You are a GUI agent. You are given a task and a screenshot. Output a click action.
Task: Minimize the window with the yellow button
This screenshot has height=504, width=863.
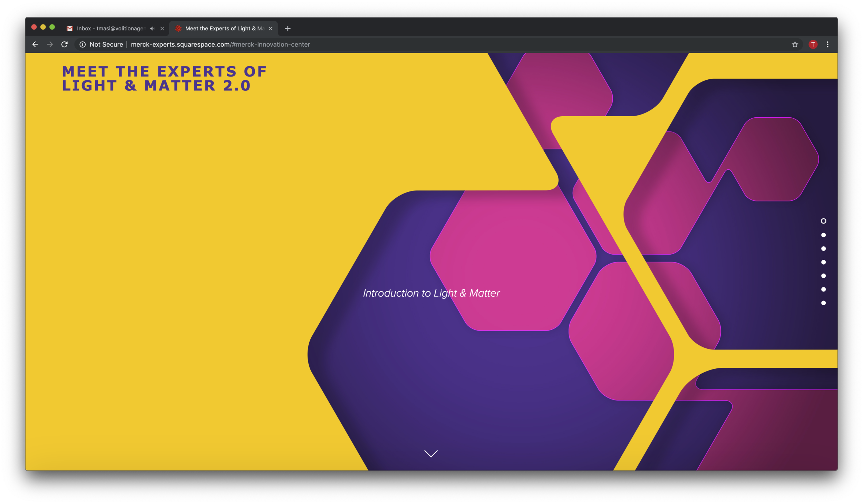tap(43, 27)
